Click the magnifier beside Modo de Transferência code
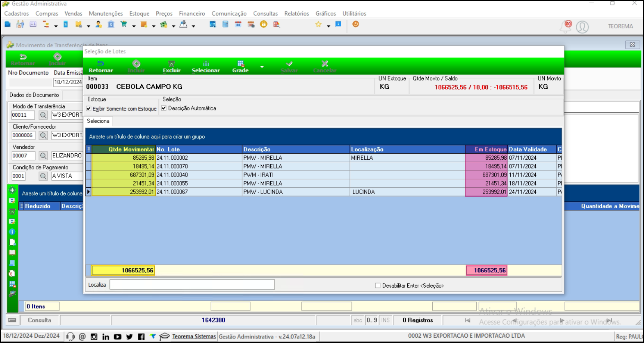This screenshot has height=343, width=644. point(43,115)
